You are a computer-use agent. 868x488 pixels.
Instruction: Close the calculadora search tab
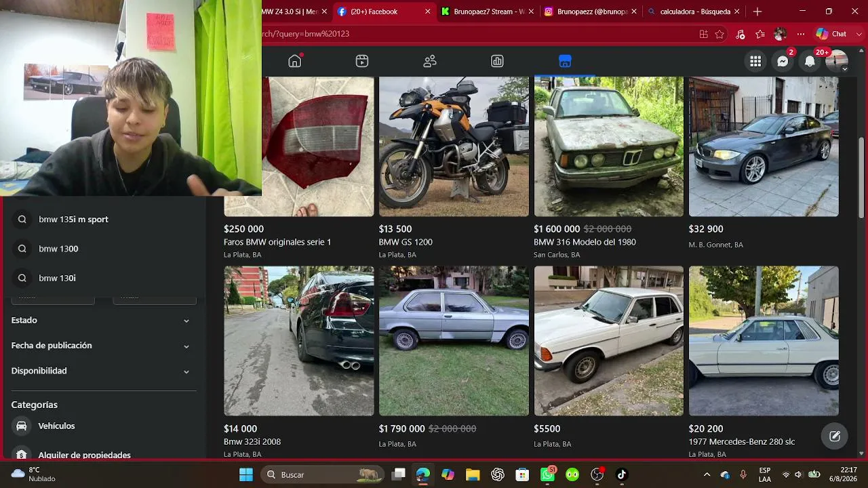click(x=736, y=12)
